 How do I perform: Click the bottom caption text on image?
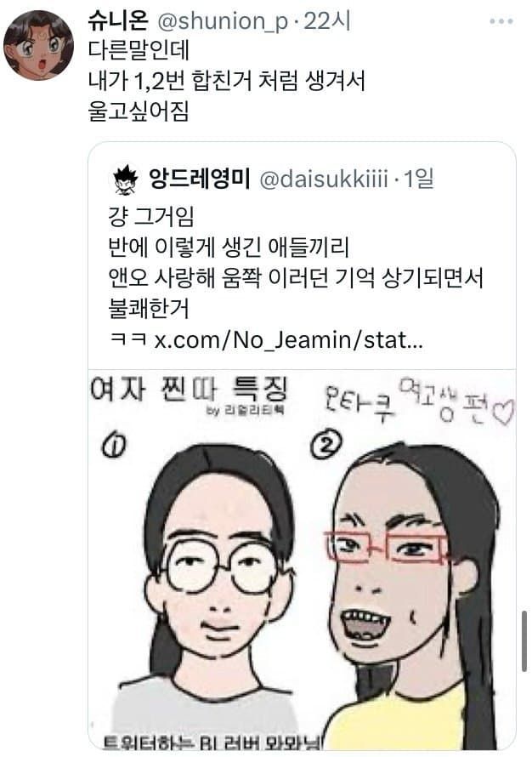coord(212,742)
